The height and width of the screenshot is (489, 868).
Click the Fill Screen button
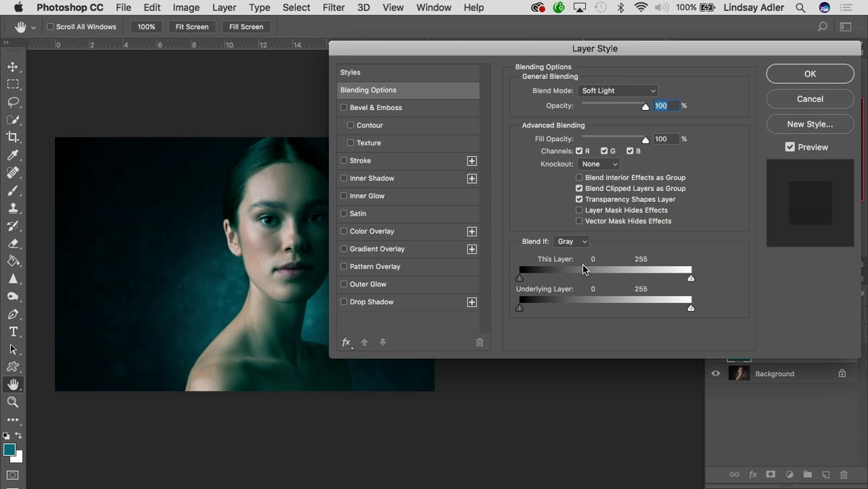click(x=247, y=27)
